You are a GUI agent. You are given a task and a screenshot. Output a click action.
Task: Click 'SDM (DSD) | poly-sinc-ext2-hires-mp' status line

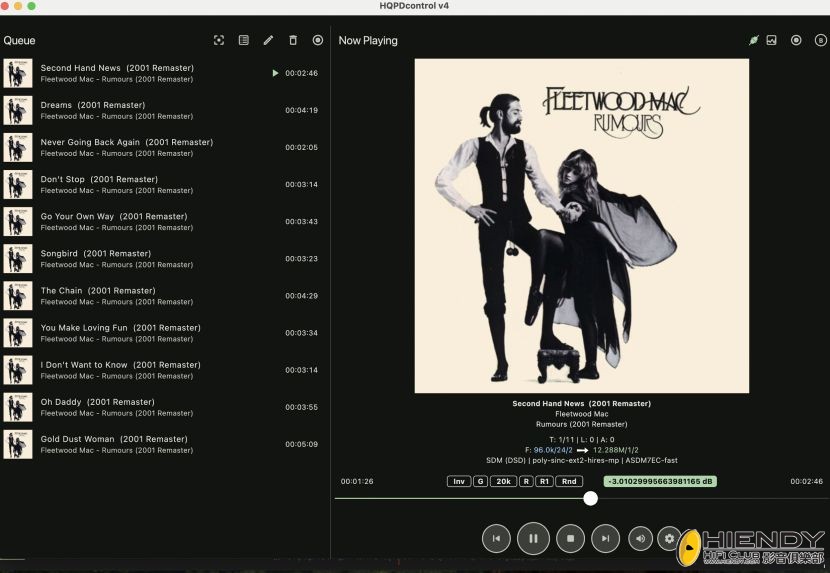click(582, 460)
